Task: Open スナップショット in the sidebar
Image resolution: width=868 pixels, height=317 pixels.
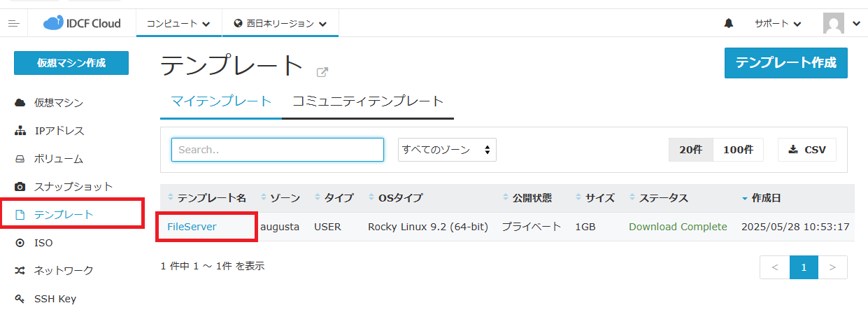Action: (73, 187)
